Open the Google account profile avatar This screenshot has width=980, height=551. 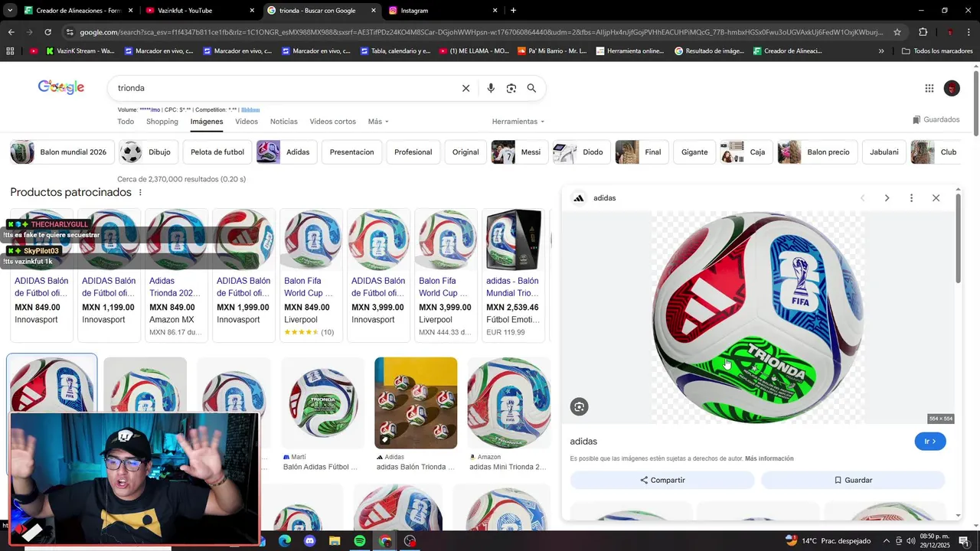tap(952, 88)
